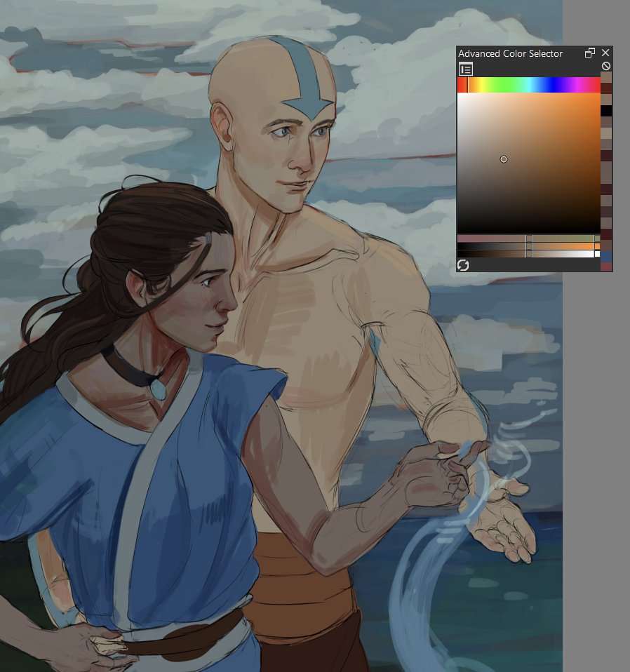Screen dimensions: 630x672
Task: Select the topmost taupe color history swatch
Action: 606,77
